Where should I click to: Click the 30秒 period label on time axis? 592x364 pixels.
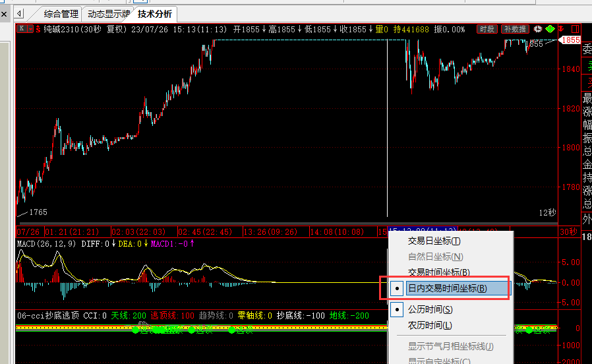pyautogui.click(x=568, y=232)
